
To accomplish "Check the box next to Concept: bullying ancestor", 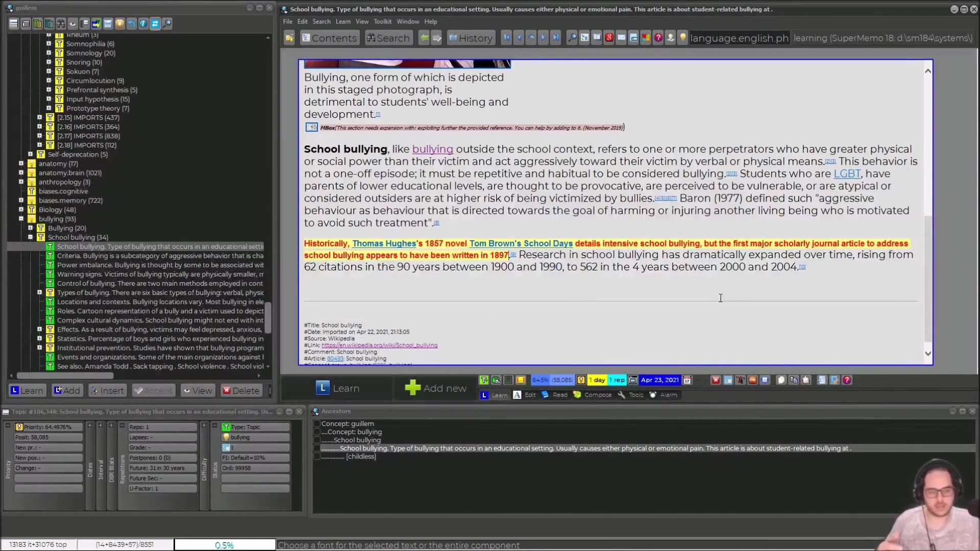I will (x=317, y=432).
